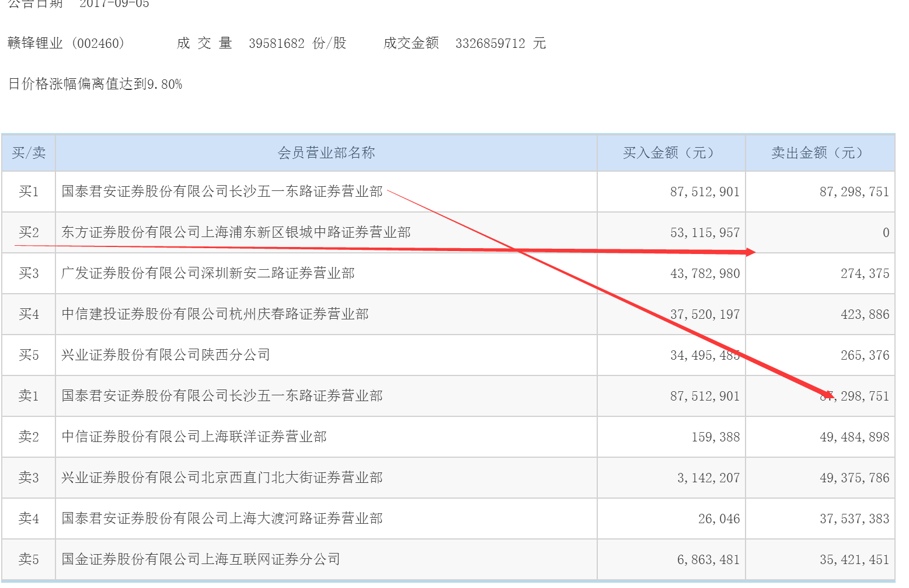
Task: Click 国泰君安长沙五一东路 name in 买1 row
Action: (222, 192)
